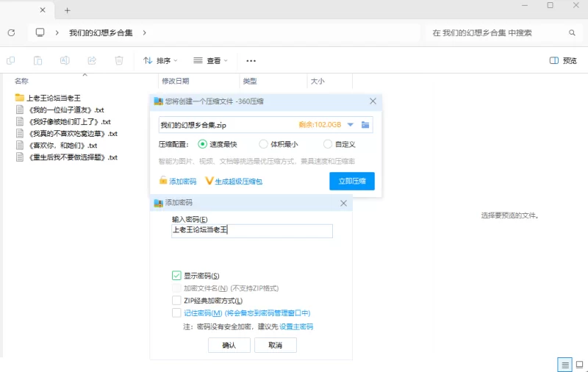Click the This PC monitor icon in address bar
Viewport: 588px width, 372px height.
[40, 32]
